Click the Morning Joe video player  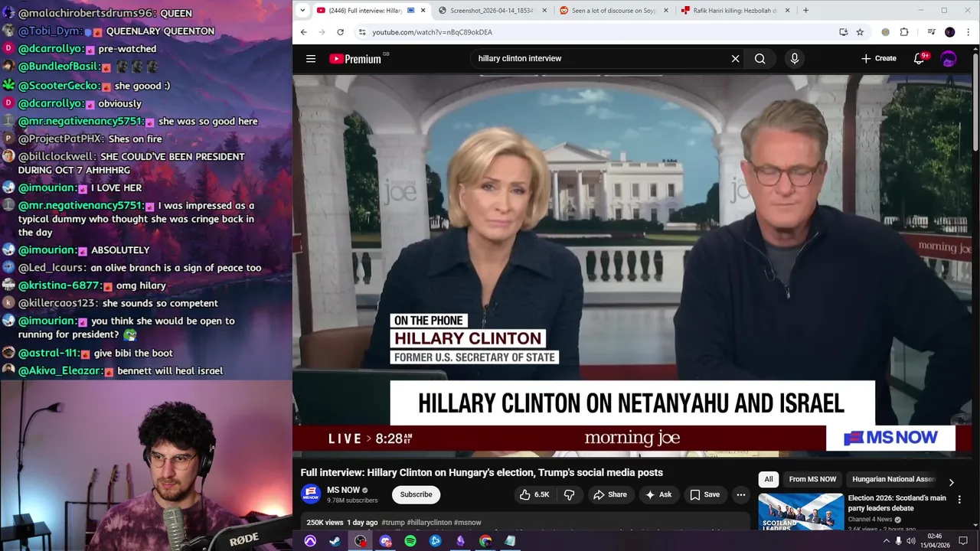point(632,264)
